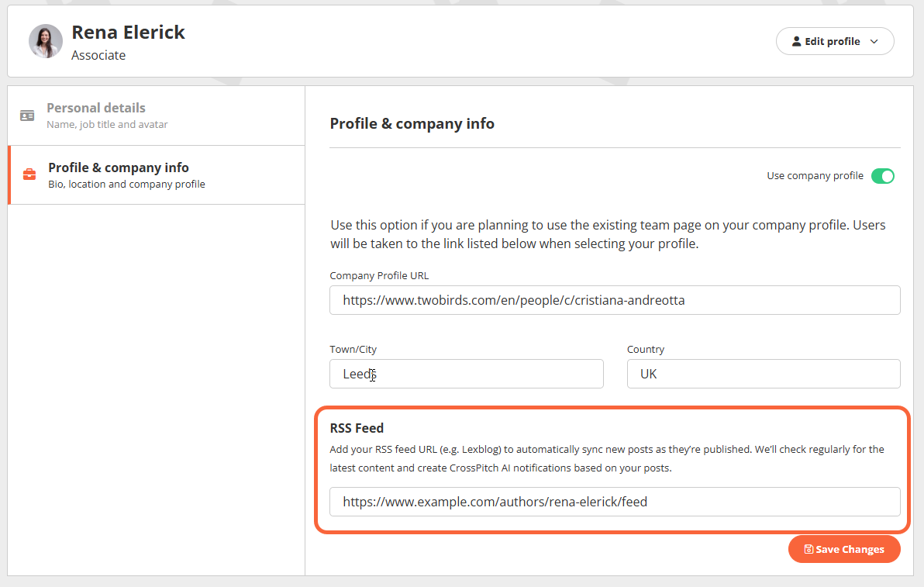The image size is (924, 587).
Task: Click the person icon in Edit profile
Action: point(796,42)
